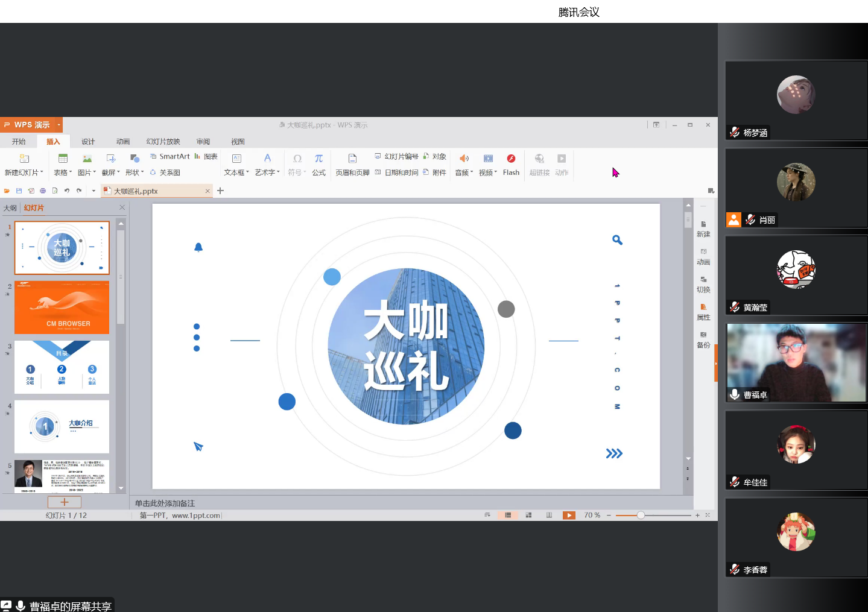Expand the 文本框 dropdown arrow

pos(248,172)
